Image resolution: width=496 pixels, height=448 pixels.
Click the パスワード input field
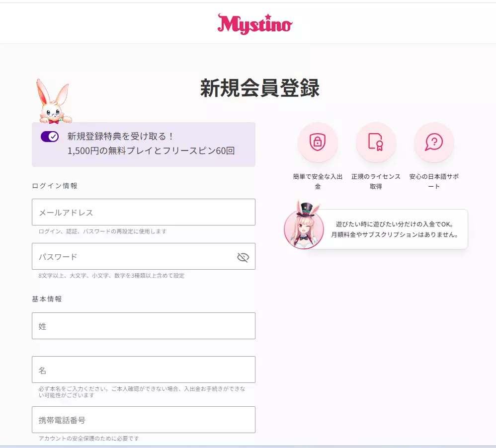point(144,256)
